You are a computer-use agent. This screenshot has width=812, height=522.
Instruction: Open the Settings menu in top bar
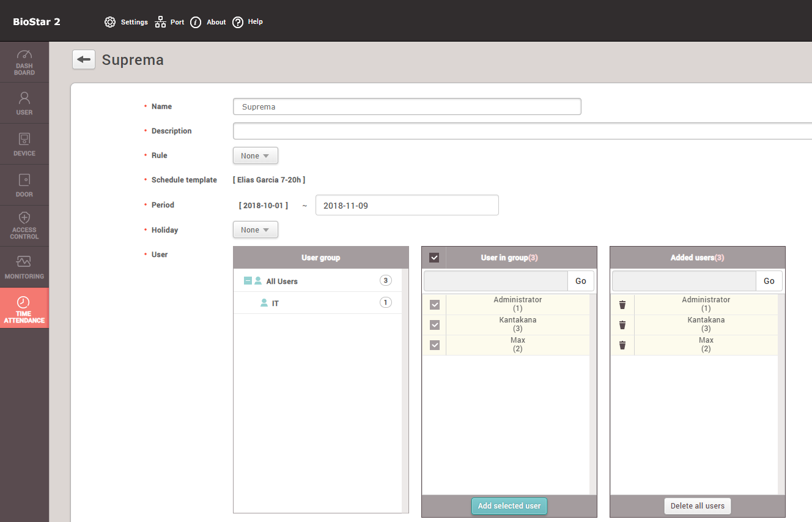click(x=126, y=22)
